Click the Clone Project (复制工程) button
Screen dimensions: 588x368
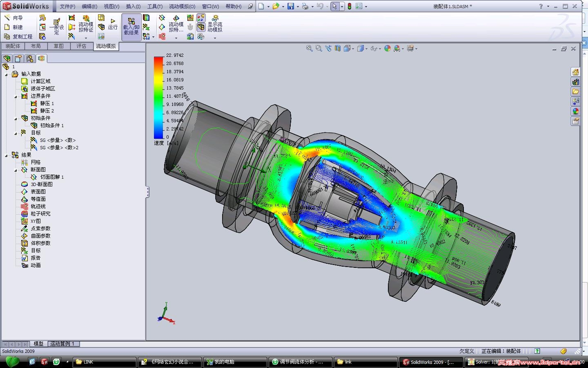pos(18,37)
